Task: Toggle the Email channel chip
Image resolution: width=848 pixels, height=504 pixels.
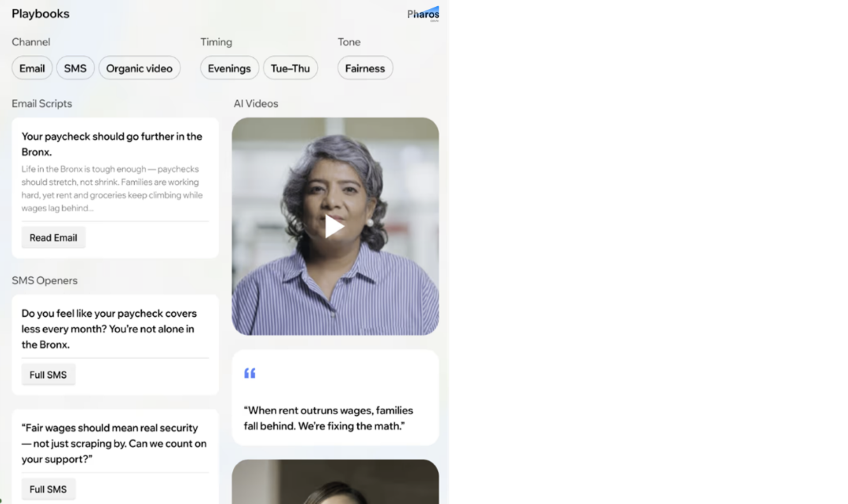Action: point(32,68)
